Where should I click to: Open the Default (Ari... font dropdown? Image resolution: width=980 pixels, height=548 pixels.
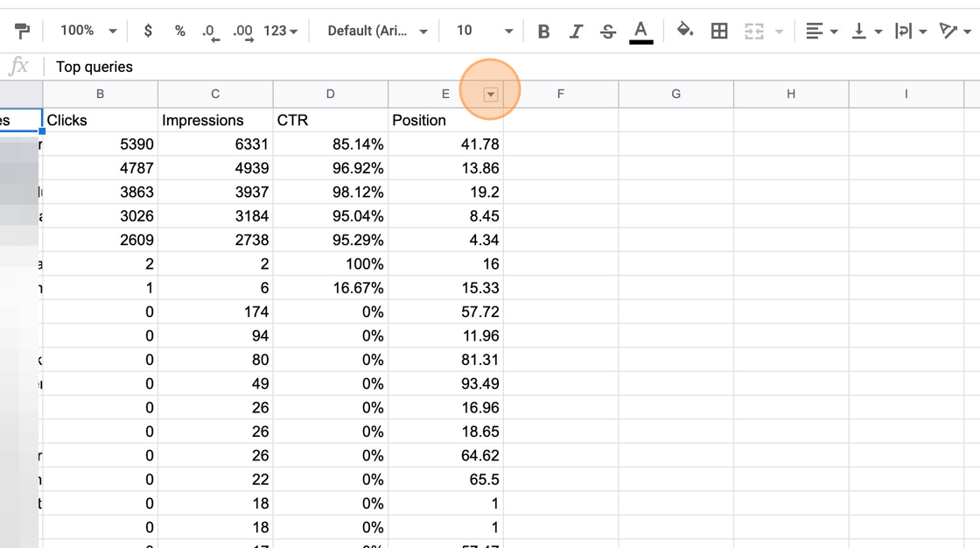[x=377, y=31]
